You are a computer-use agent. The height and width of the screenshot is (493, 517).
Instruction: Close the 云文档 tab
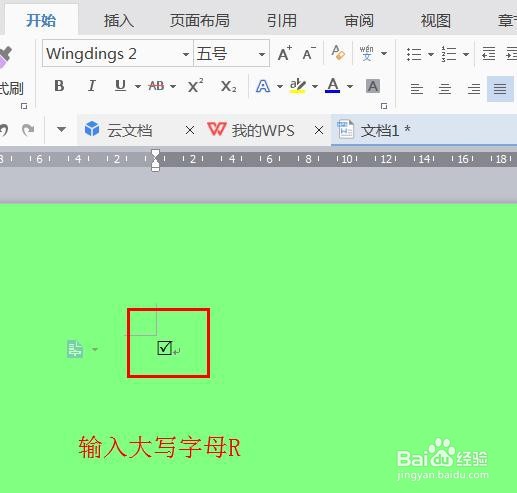(x=190, y=130)
